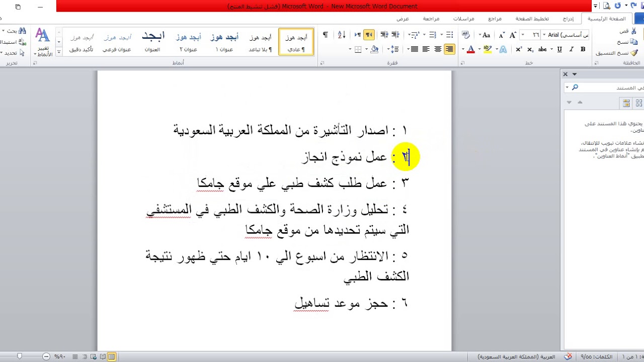Click the Sort A-Z icon

[x=342, y=35]
